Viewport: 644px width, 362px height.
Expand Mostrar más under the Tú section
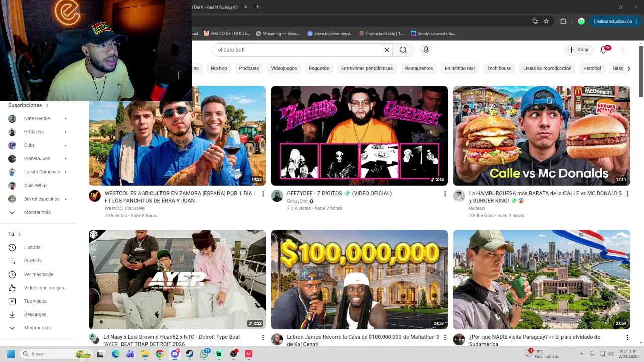(x=38, y=328)
